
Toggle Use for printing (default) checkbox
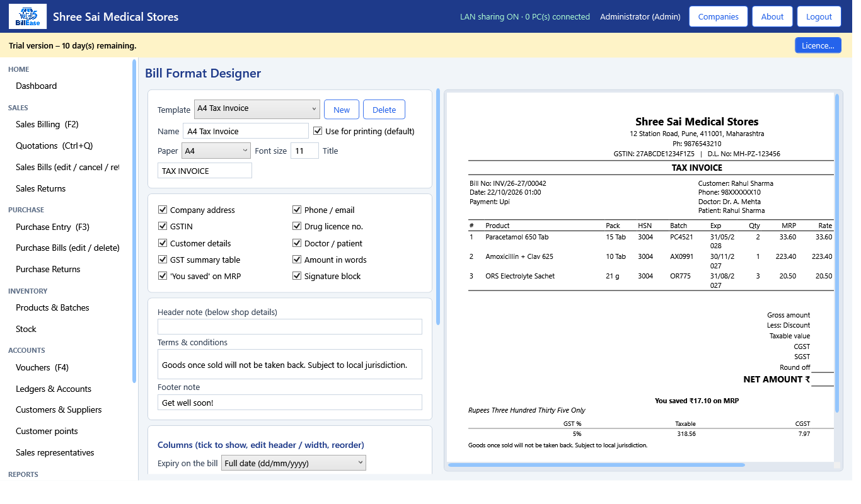[x=318, y=131]
